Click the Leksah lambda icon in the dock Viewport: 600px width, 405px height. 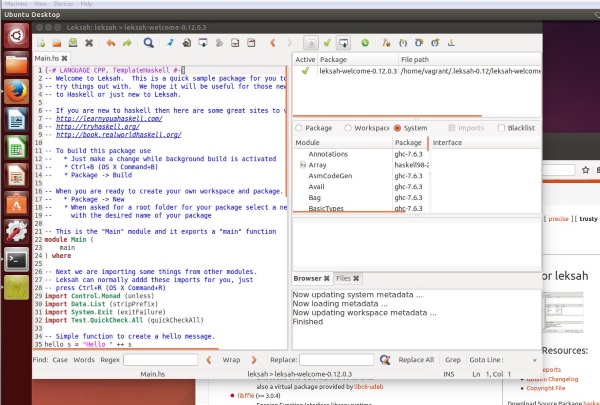(16, 287)
